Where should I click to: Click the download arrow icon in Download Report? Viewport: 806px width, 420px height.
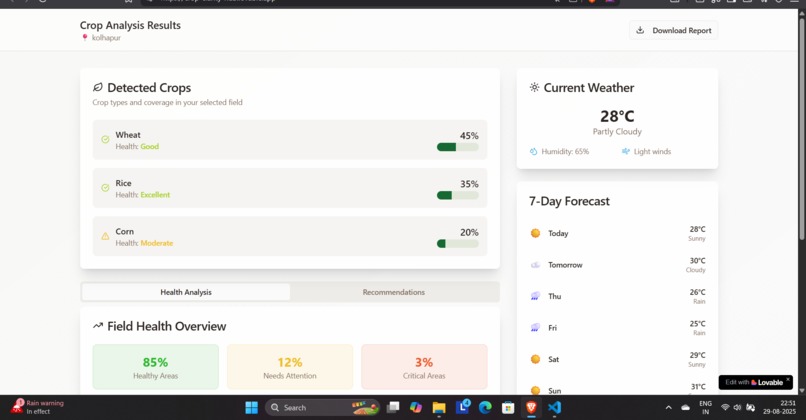click(x=640, y=30)
